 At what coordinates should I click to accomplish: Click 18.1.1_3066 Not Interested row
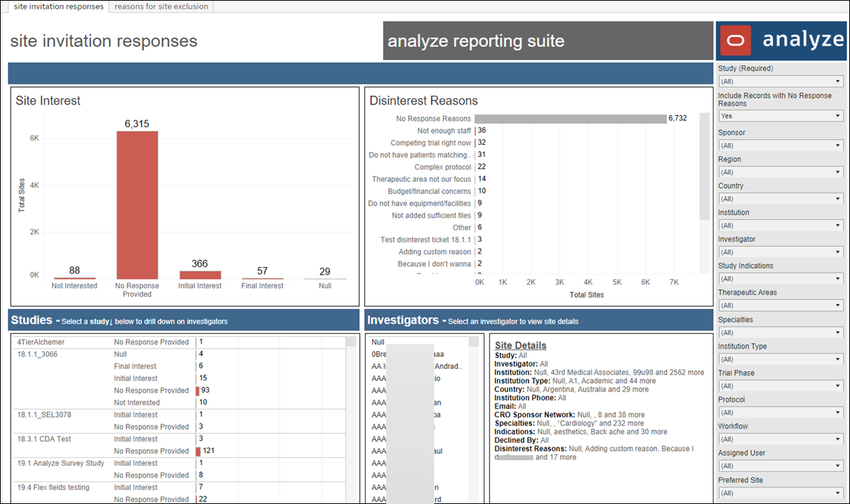point(137,402)
